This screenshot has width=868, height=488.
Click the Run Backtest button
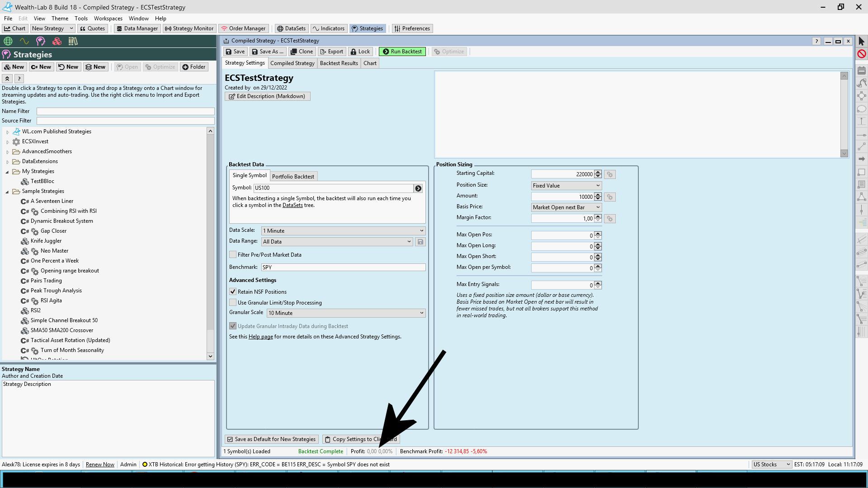pyautogui.click(x=402, y=52)
